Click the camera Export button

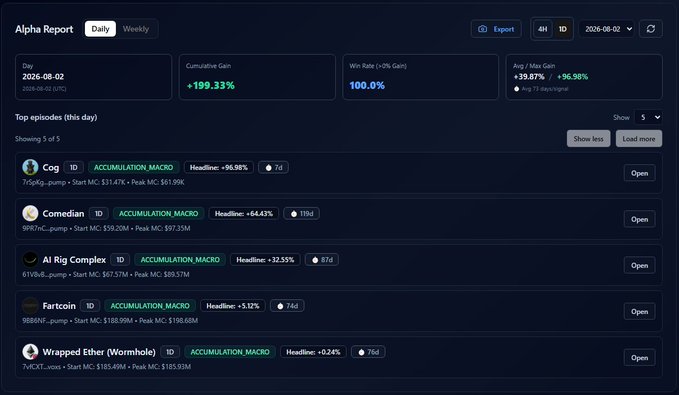pyautogui.click(x=496, y=29)
